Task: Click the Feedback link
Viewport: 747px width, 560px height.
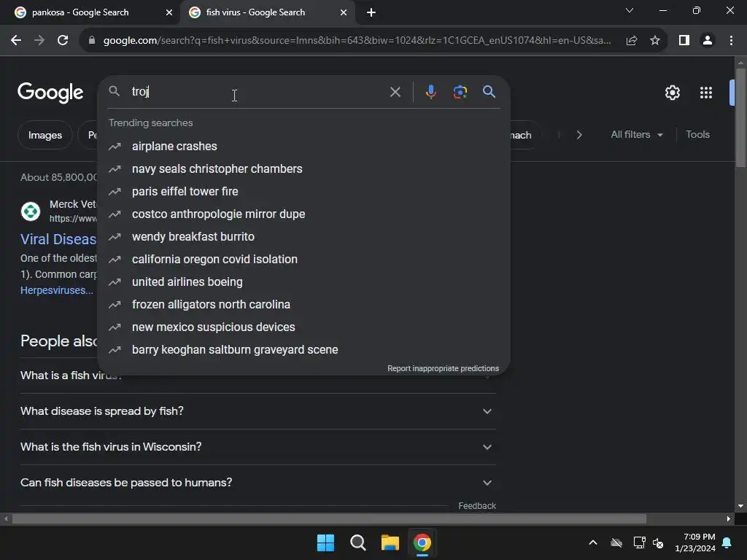Action: (477, 506)
